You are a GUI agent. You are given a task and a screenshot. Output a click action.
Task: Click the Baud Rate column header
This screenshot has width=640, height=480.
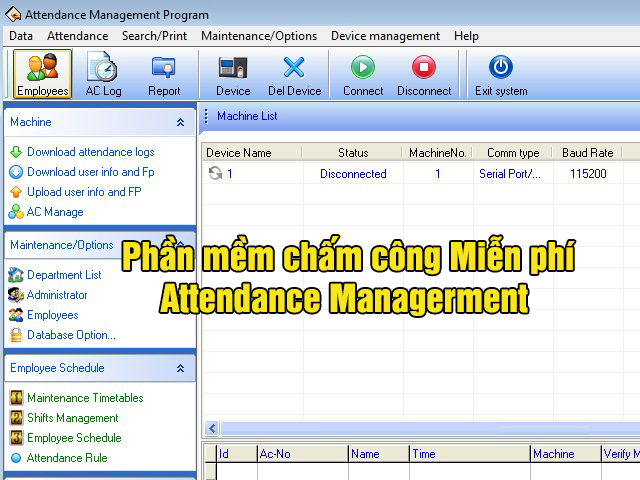coord(588,153)
